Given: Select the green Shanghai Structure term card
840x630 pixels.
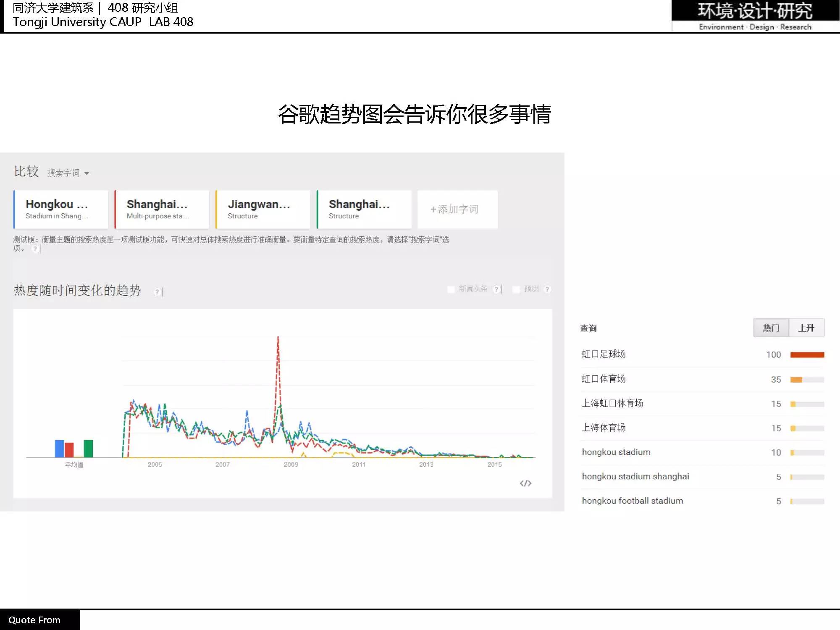Looking at the screenshot, I should (x=364, y=209).
